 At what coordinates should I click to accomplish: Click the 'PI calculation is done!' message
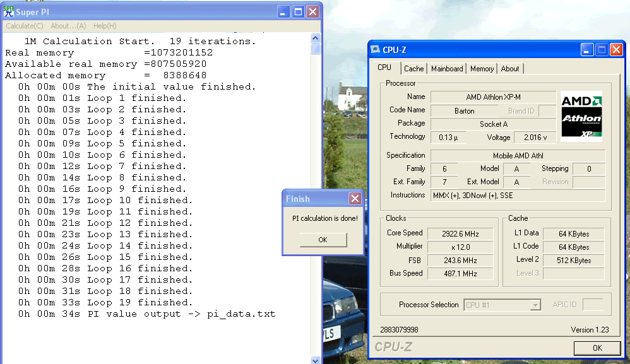(324, 218)
